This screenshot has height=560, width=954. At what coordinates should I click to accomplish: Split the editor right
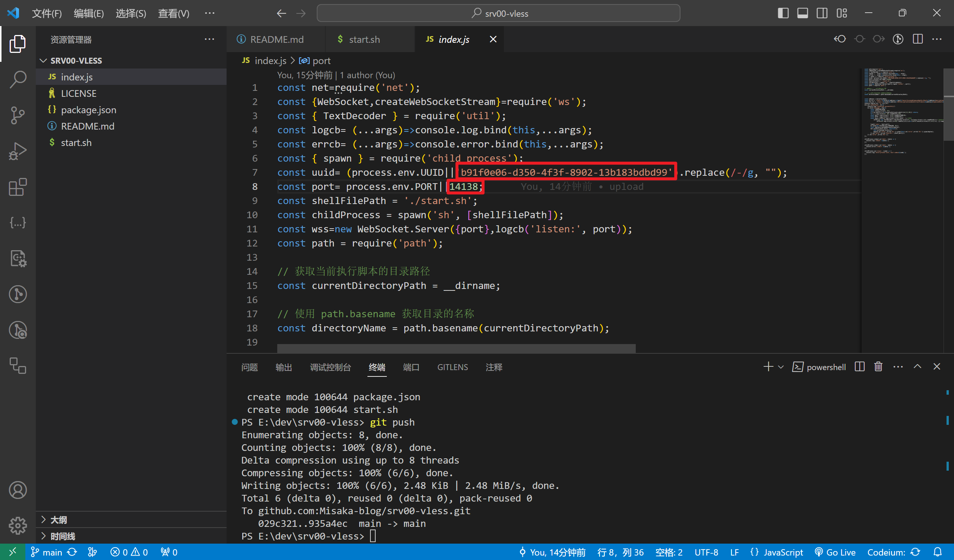click(917, 39)
